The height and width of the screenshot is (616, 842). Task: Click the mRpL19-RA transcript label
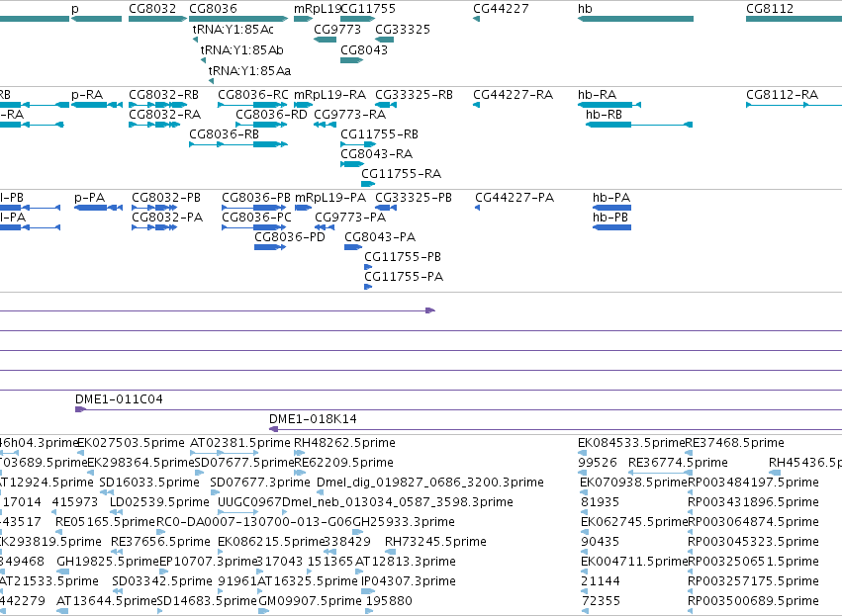pyautogui.click(x=329, y=95)
